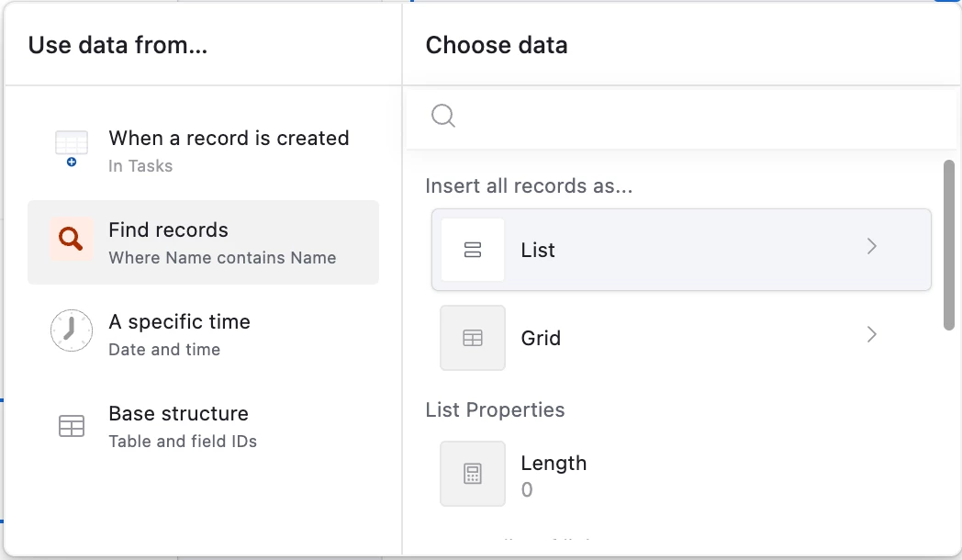Viewport: 962px width, 560px height.
Task: Expand the List option chevron
Action: tap(872, 247)
